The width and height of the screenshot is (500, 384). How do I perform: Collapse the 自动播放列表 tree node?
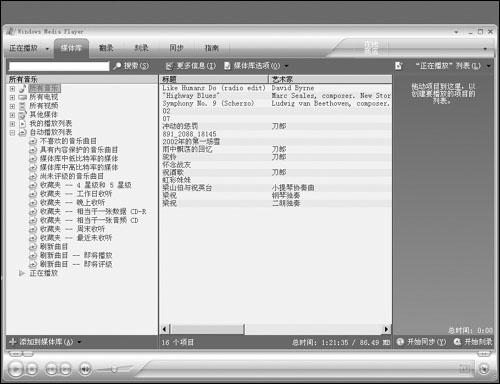12,133
